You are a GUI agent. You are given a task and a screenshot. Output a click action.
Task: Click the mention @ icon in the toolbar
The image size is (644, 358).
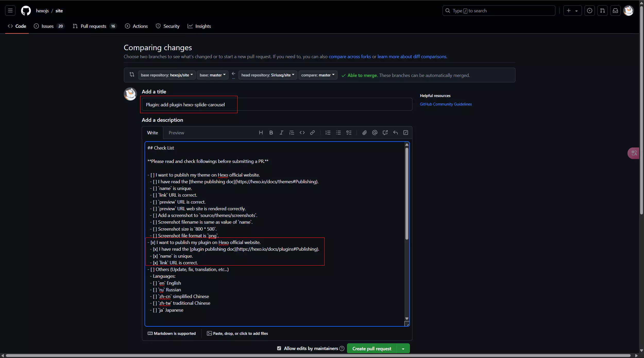(375, 133)
